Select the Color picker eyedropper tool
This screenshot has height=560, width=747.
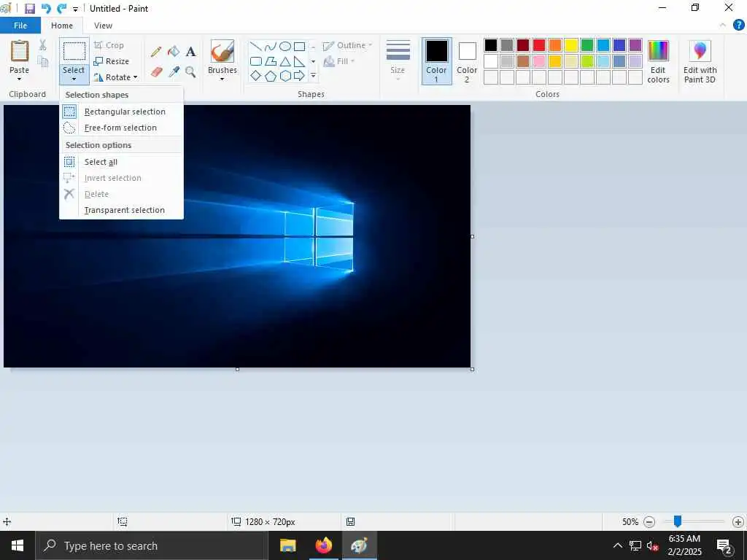tap(174, 72)
